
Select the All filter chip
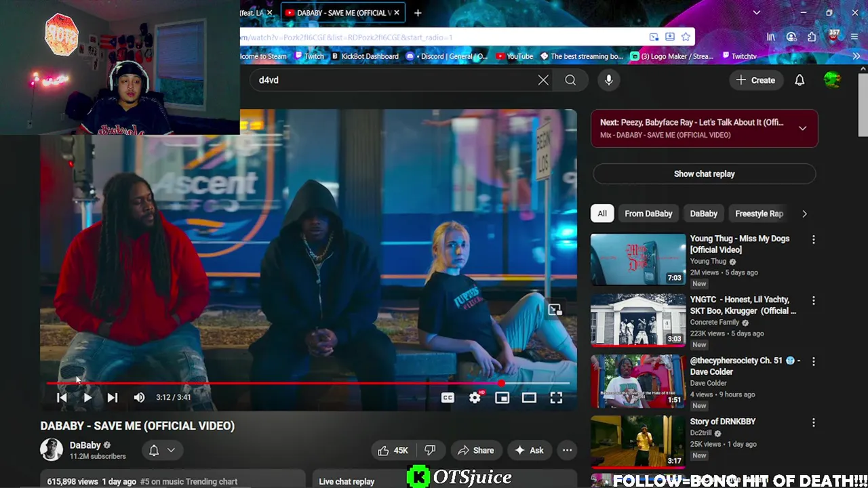(602, 213)
